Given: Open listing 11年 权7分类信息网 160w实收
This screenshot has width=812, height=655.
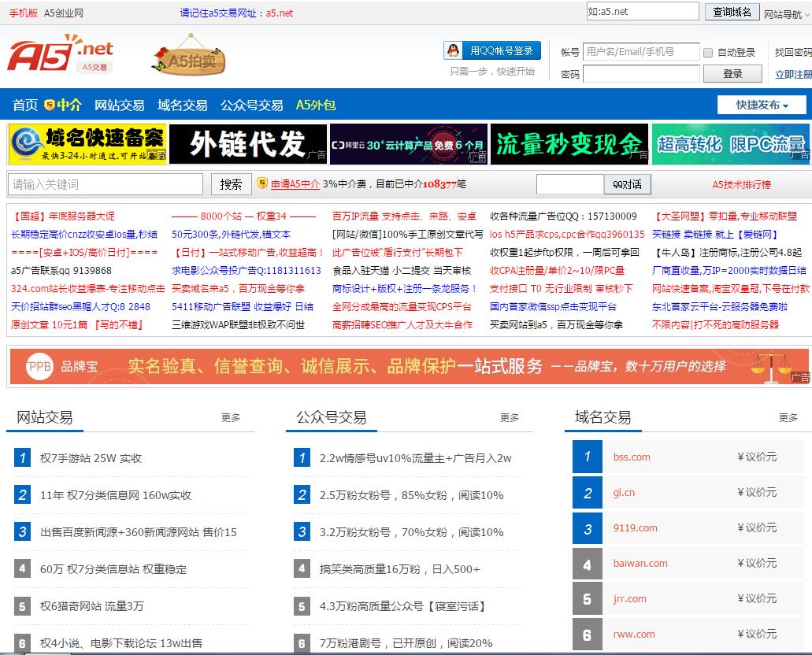Looking at the screenshot, I should pyautogui.click(x=116, y=495).
